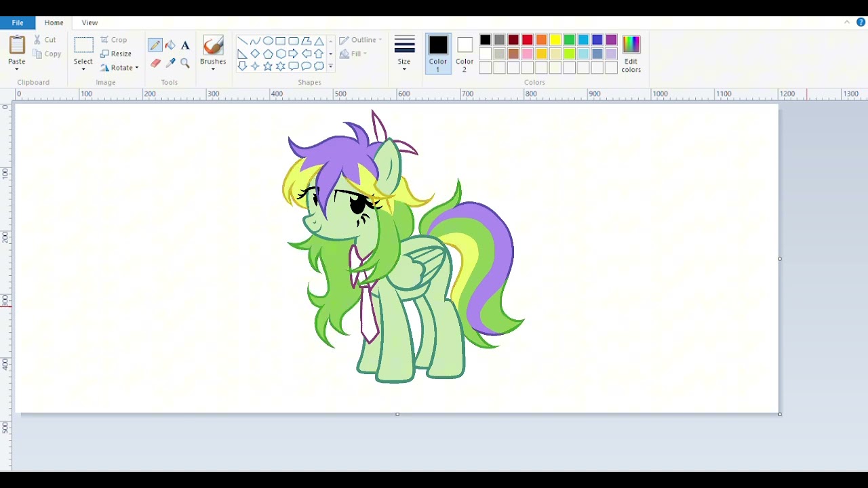
Task: Open the shape Outline dropdown
Action: click(x=361, y=40)
